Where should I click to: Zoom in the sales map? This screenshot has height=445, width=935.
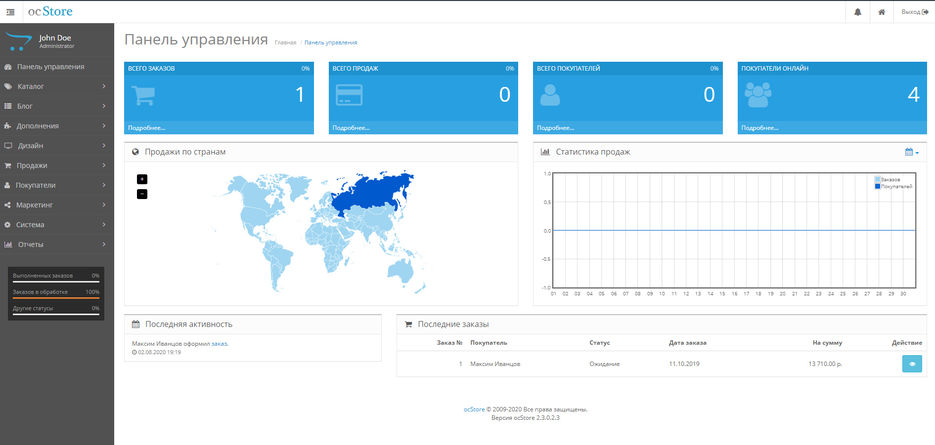142,179
